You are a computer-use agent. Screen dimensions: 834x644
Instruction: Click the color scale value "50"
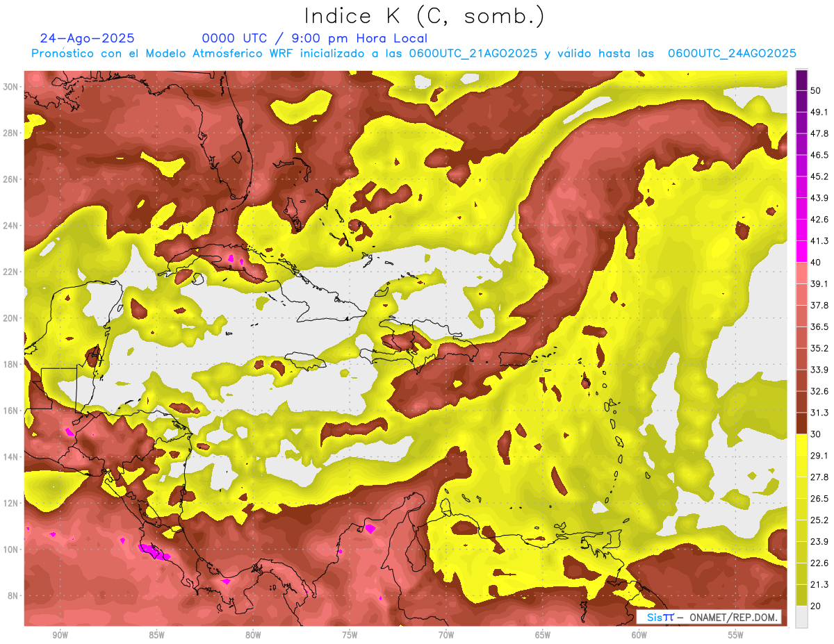[817, 90]
